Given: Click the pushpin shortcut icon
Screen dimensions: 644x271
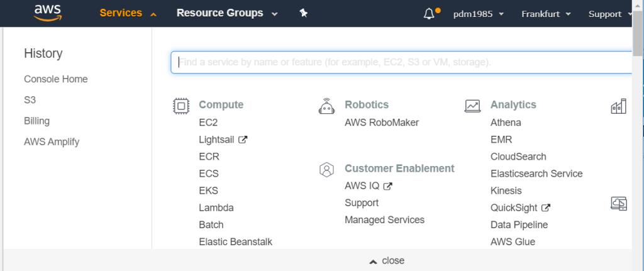Looking at the screenshot, I should [304, 13].
